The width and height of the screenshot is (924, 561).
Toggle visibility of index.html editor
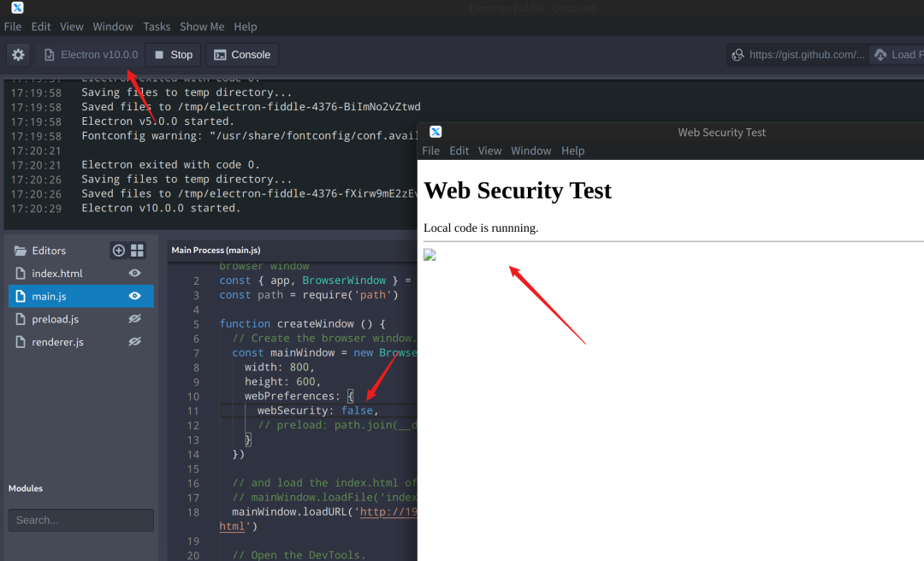[135, 273]
